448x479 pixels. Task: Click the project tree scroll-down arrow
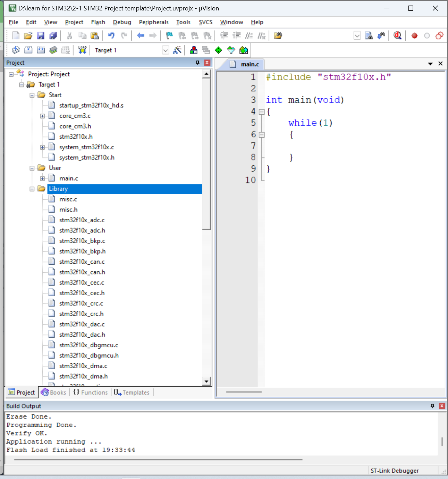[x=206, y=381]
